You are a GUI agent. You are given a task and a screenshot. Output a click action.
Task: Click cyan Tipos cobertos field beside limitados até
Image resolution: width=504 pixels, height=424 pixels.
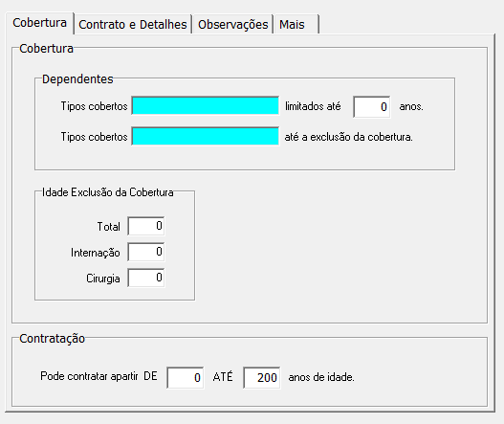[205, 105]
